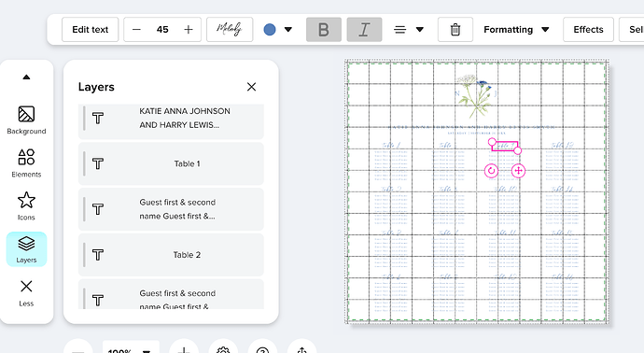Viewport: 644px width, 353px height.
Task: Open the Effects options
Action: pos(588,30)
